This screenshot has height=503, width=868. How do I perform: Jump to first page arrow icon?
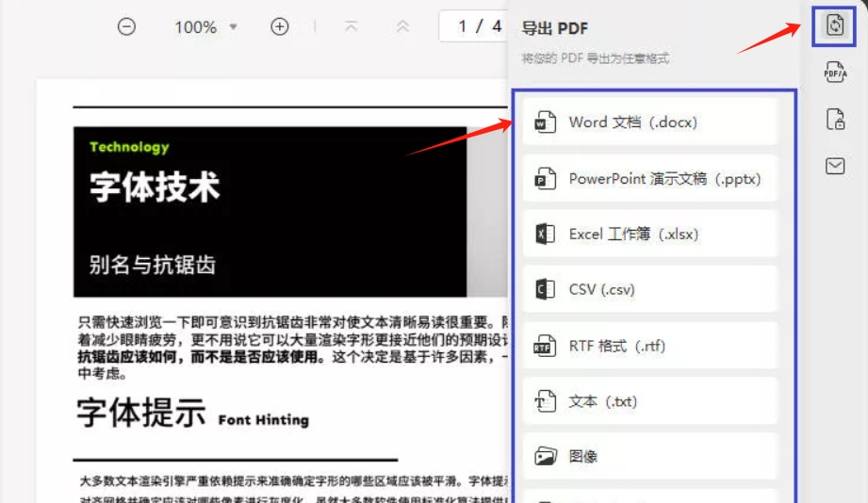point(351,26)
